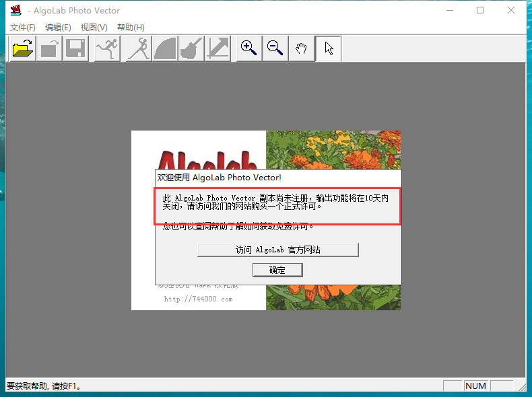The height and width of the screenshot is (397, 532).
Task: Click the 要获取帮助, 请按F1 status text
Action: point(43,386)
